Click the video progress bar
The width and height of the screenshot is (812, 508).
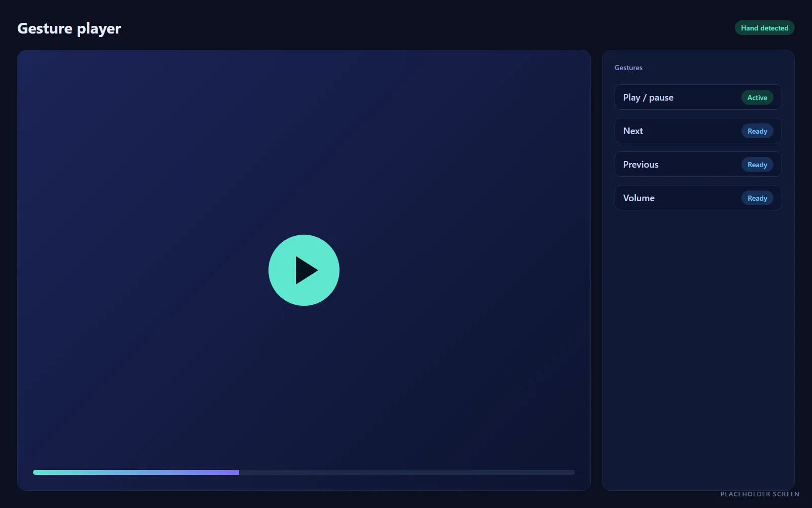point(303,472)
